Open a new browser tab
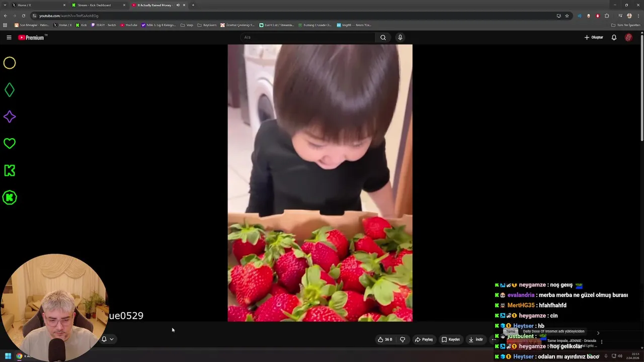 coord(193,5)
